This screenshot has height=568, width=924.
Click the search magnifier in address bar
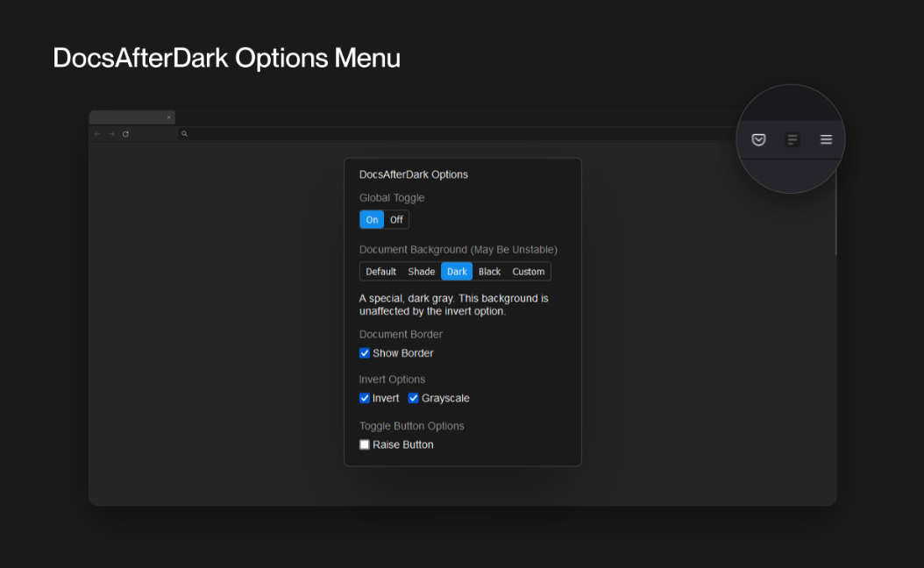(184, 134)
